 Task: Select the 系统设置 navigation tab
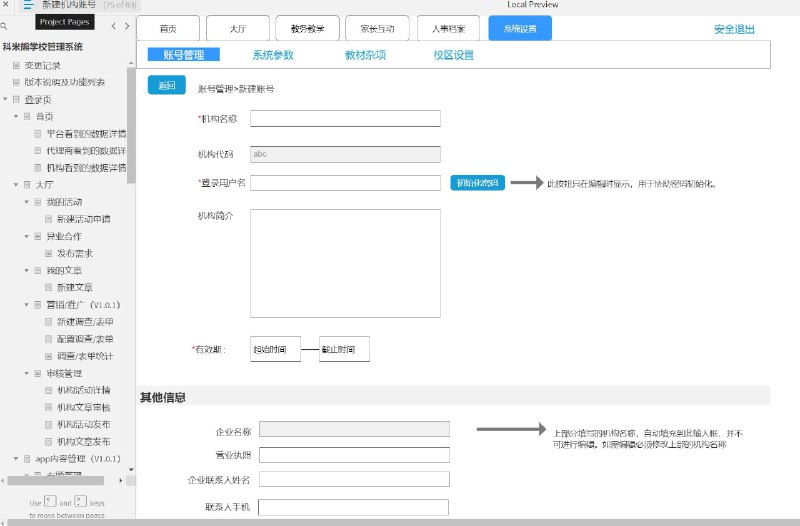[x=520, y=29]
